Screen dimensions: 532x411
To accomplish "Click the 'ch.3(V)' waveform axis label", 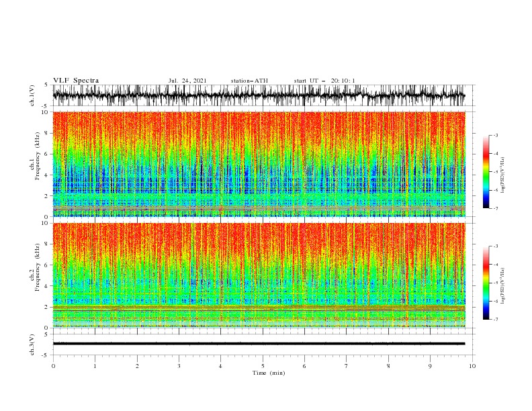I will point(32,345).
